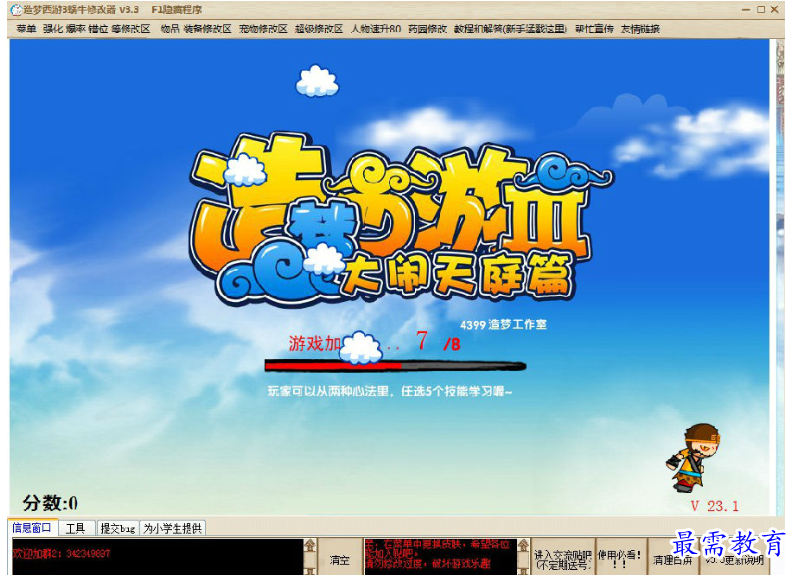Maximize the 修改器 window

[761, 10]
